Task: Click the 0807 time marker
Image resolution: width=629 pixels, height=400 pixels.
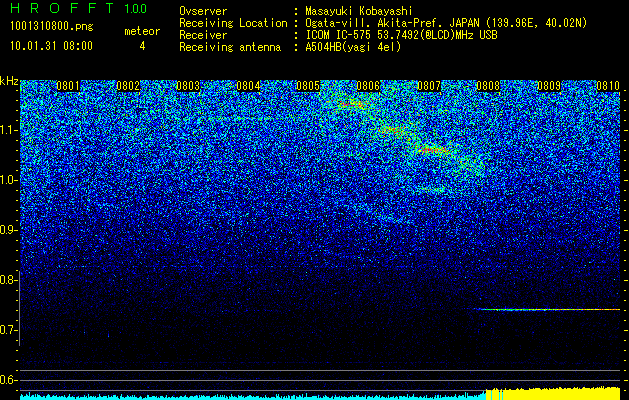Action: (x=428, y=86)
